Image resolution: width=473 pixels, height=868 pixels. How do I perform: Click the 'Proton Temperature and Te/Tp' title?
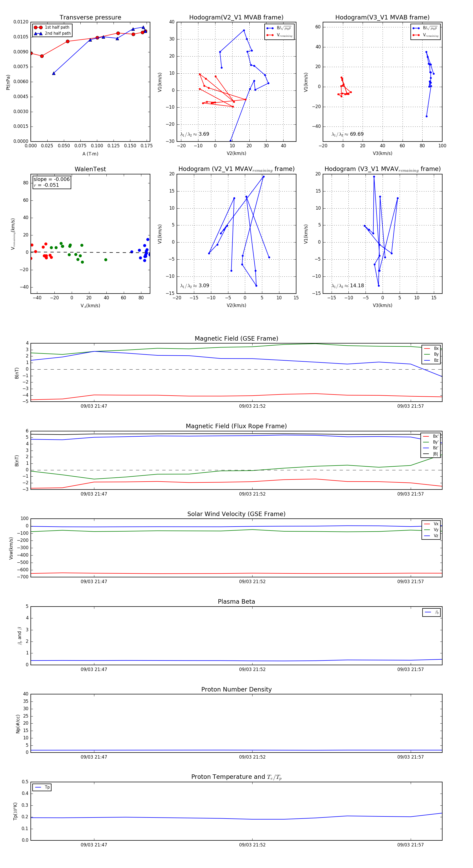[236, 777]
